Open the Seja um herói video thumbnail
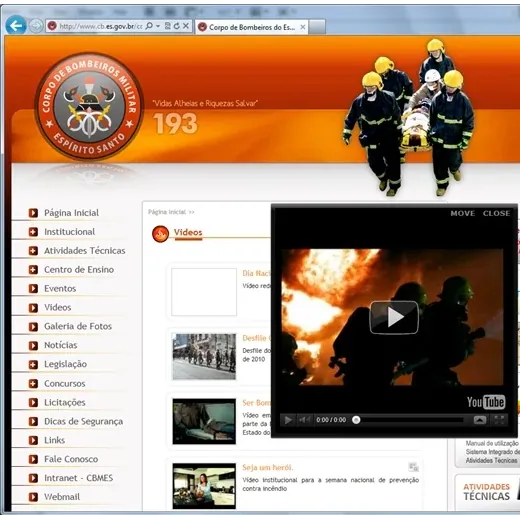Screen dimensions: 520x520 coord(204,486)
